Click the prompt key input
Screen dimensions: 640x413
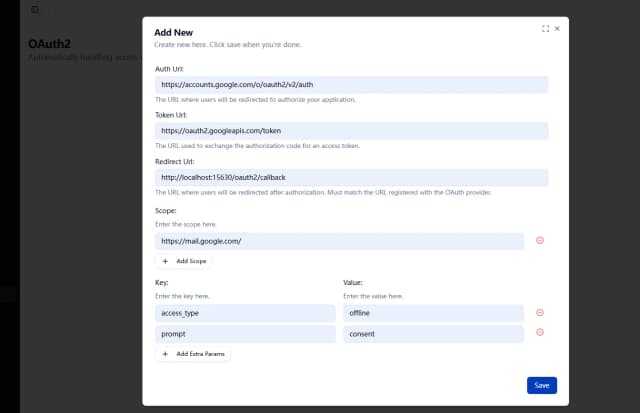(245, 334)
